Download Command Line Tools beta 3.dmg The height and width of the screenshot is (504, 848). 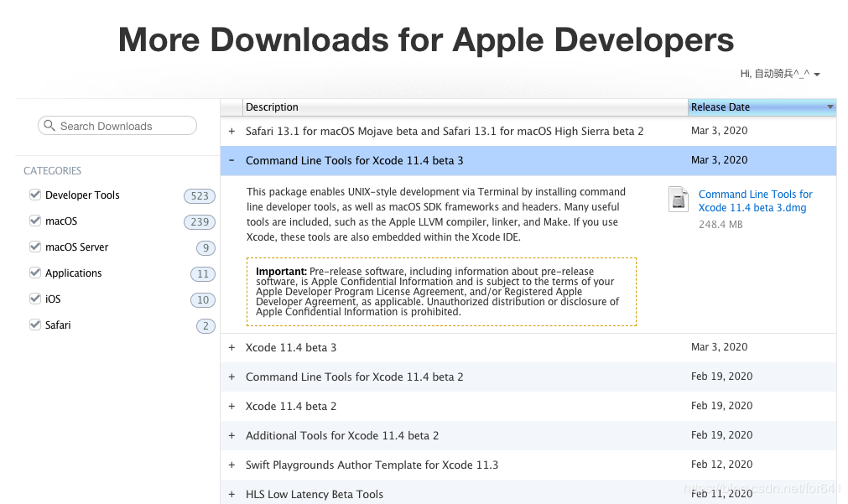point(755,200)
